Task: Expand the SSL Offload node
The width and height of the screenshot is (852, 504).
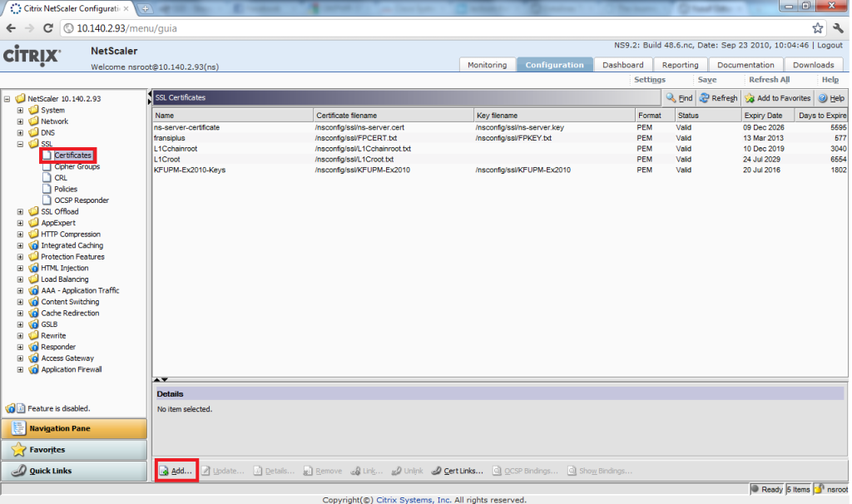Action: 20,212
